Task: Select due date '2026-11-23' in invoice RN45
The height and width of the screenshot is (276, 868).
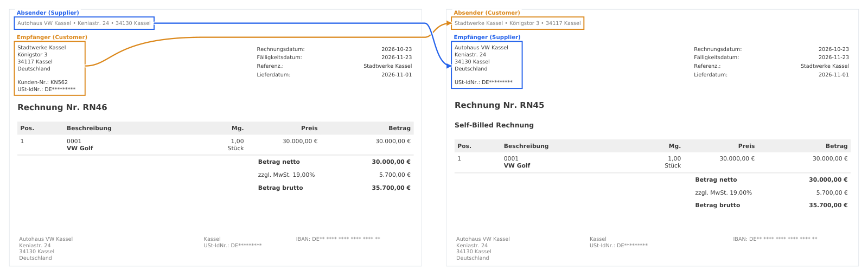Action: (834, 57)
